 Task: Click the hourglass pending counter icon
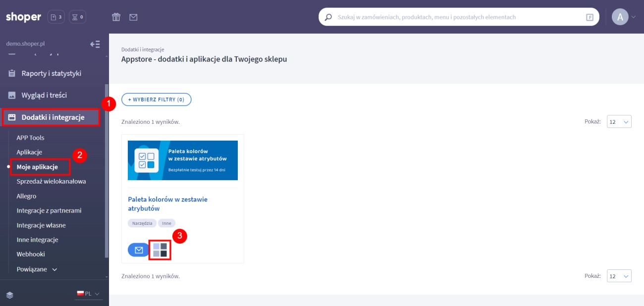[x=77, y=17]
